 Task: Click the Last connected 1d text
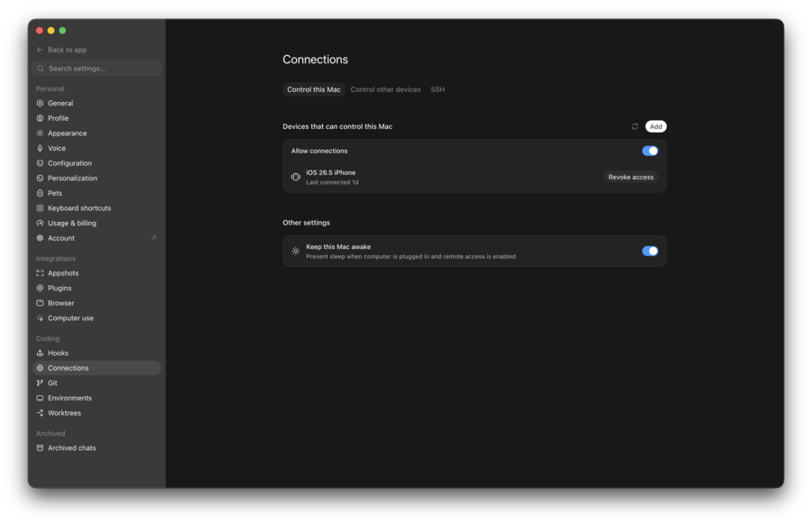pyautogui.click(x=332, y=182)
